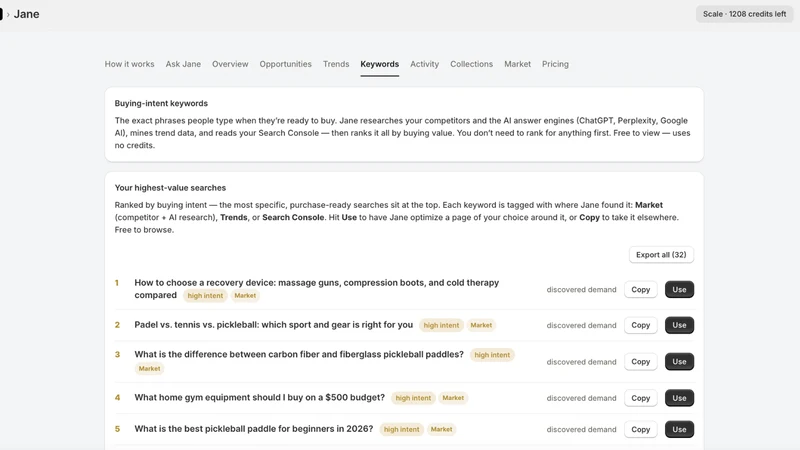Copy the $500 budget home gym keyword
This screenshot has height=450, width=800.
click(640, 398)
